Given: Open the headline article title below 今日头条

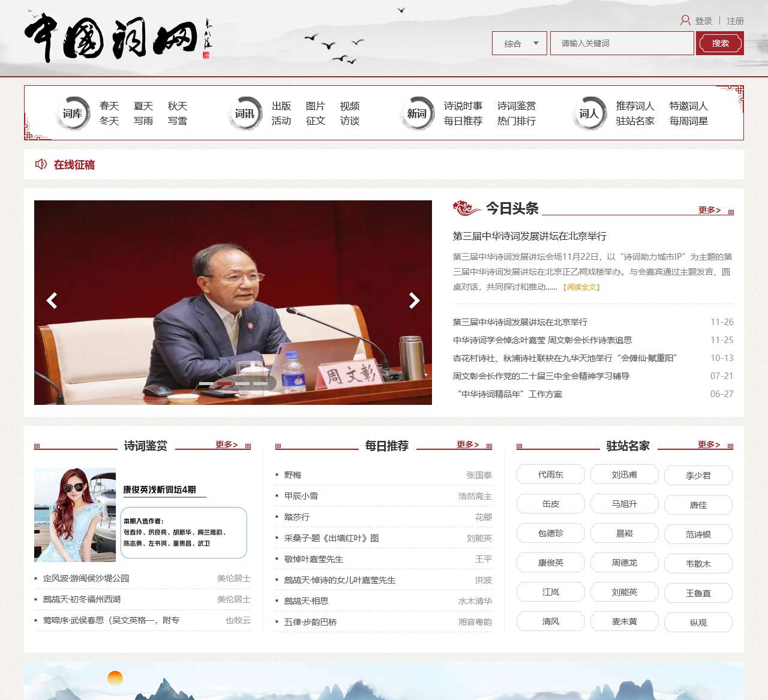Looking at the screenshot, I should [x=530, y=236].
